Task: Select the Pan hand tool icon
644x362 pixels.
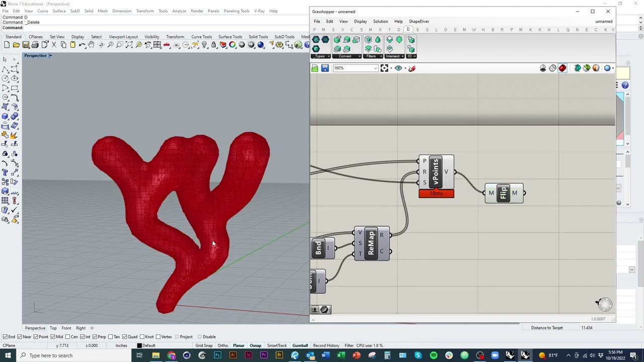Action: tap(91, 45)
